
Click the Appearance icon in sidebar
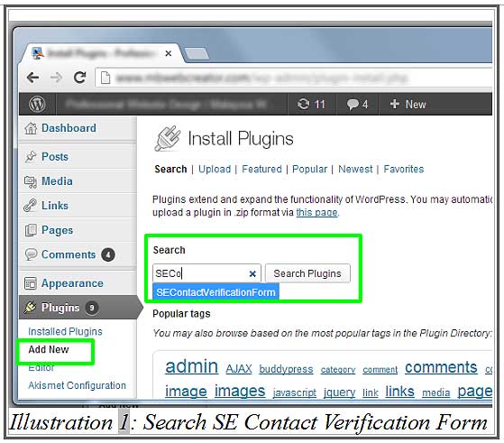point(31,283)
